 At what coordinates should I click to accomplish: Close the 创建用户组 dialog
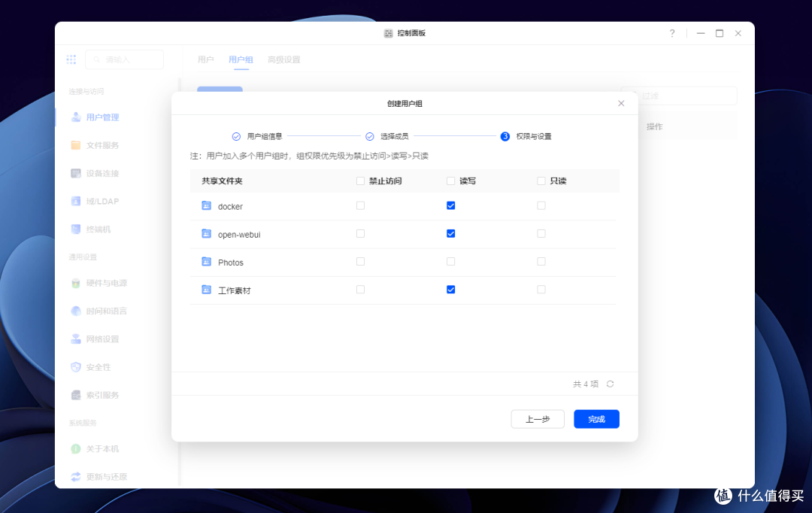[x=621, y=104]
